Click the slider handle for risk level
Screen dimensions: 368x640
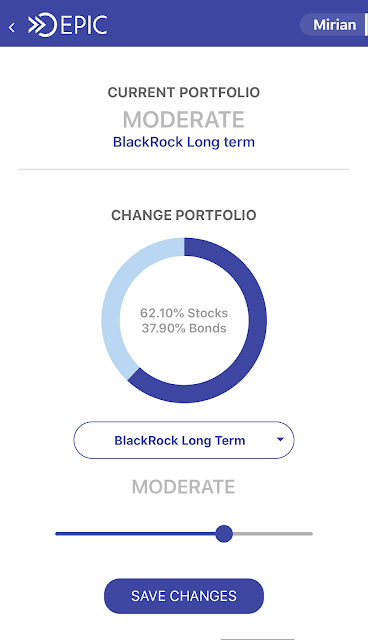click(x=224, y=533)
